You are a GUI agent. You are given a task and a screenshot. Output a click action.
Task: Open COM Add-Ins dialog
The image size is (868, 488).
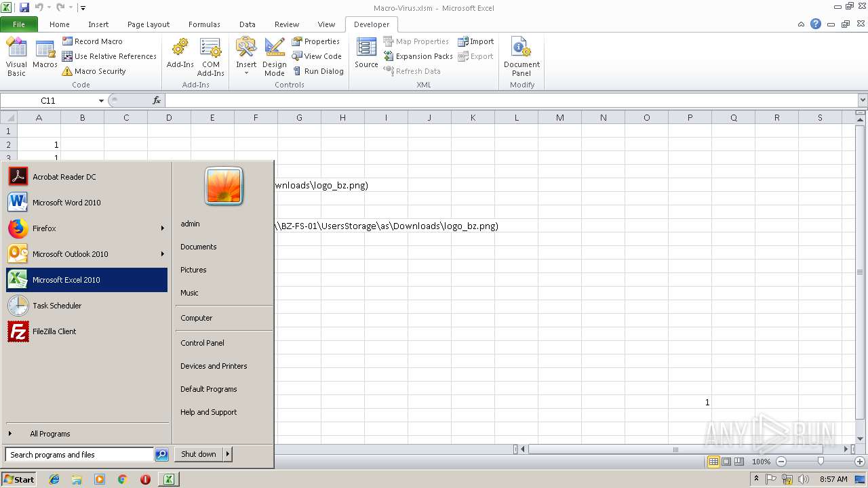[x=210, y=57]
